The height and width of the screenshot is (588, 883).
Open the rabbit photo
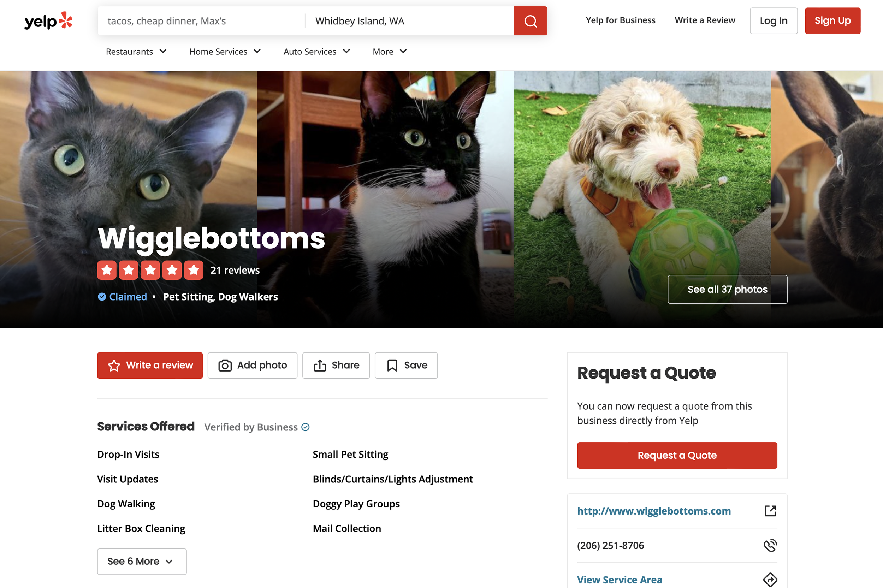pos(827,199)
